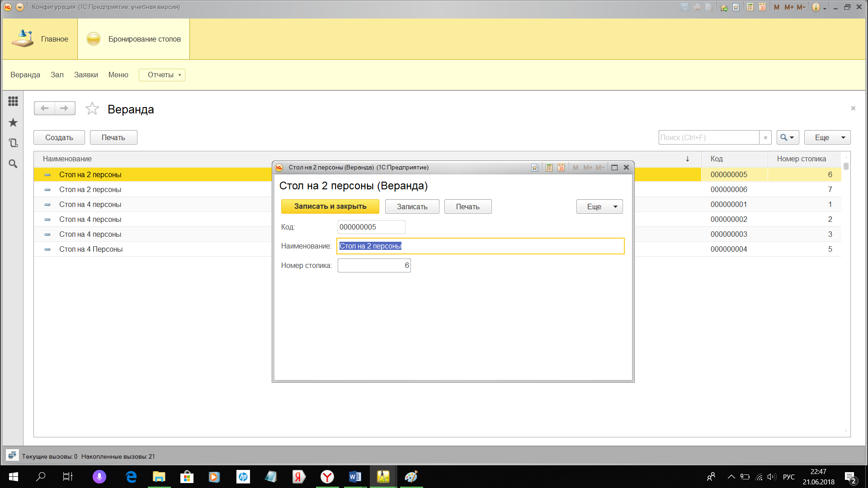Open calculator icon in dialog title bar

[x=549, y=168]
